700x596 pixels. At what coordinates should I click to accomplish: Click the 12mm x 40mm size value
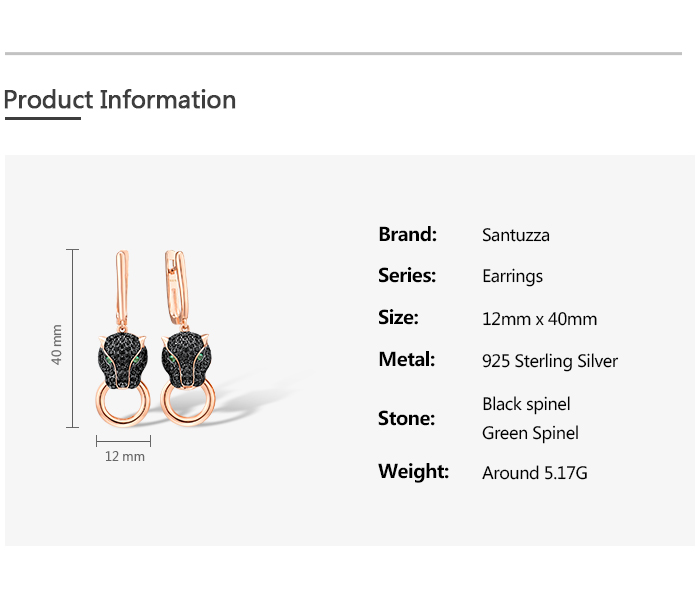coord(539,319)
